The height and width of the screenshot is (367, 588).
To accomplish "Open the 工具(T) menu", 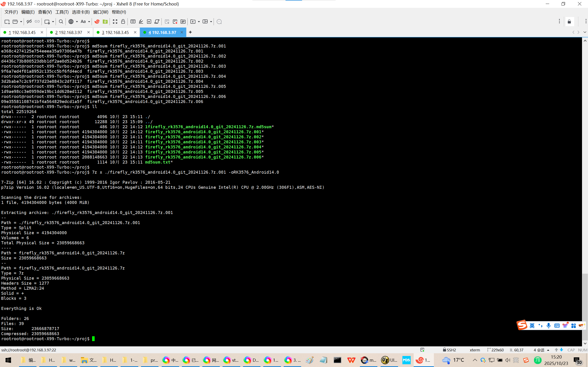I will pyautogui.click(x=62, y=12).
